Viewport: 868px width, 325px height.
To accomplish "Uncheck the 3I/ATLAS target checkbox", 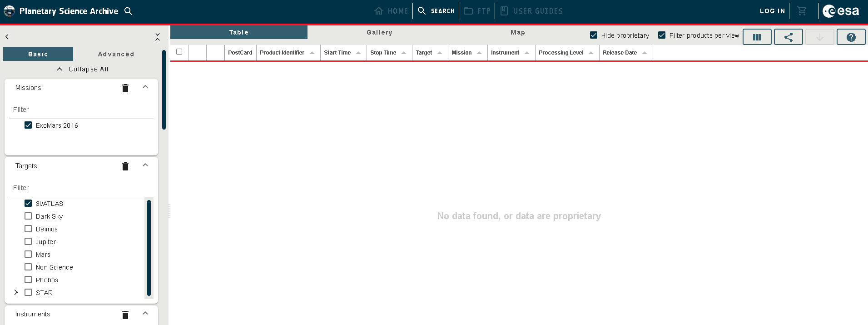I will [28, 203].
